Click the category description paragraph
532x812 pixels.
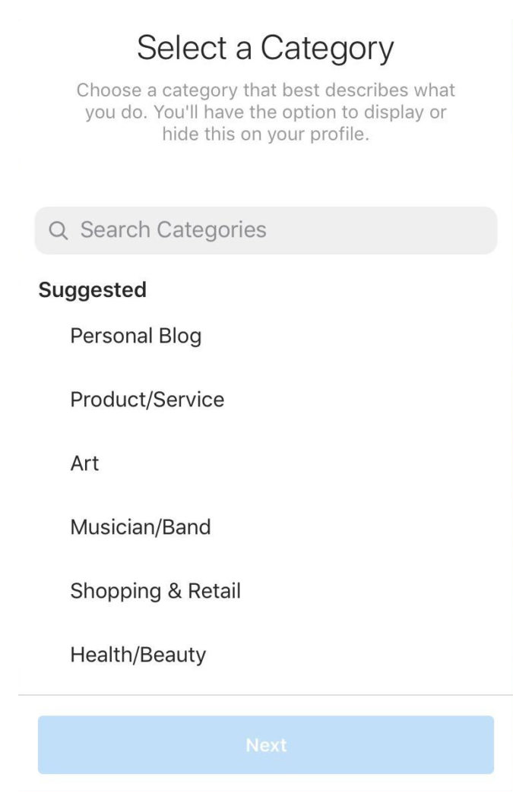(266, 112)
